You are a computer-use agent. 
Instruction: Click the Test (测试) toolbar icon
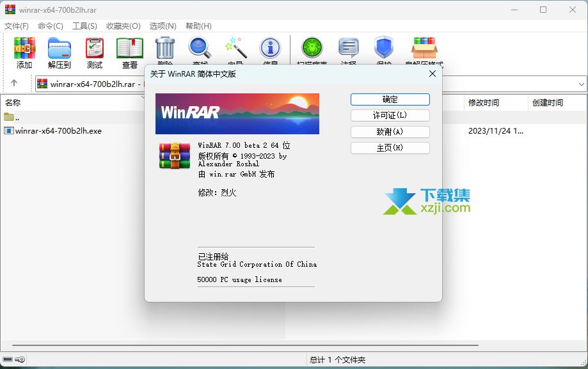95,48
